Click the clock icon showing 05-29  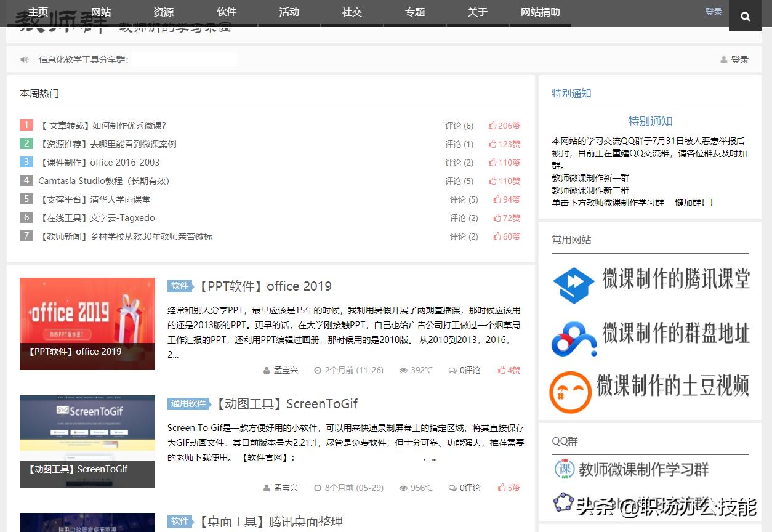[317, 487]
